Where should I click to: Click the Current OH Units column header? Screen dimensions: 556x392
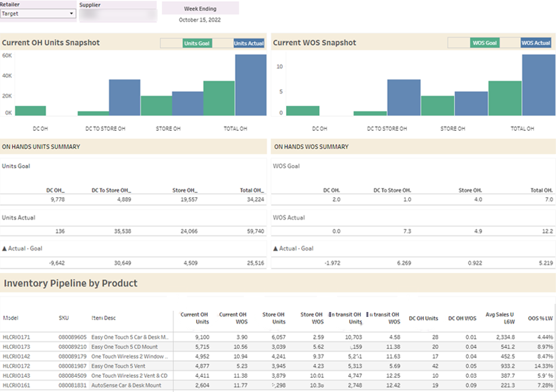194,318
